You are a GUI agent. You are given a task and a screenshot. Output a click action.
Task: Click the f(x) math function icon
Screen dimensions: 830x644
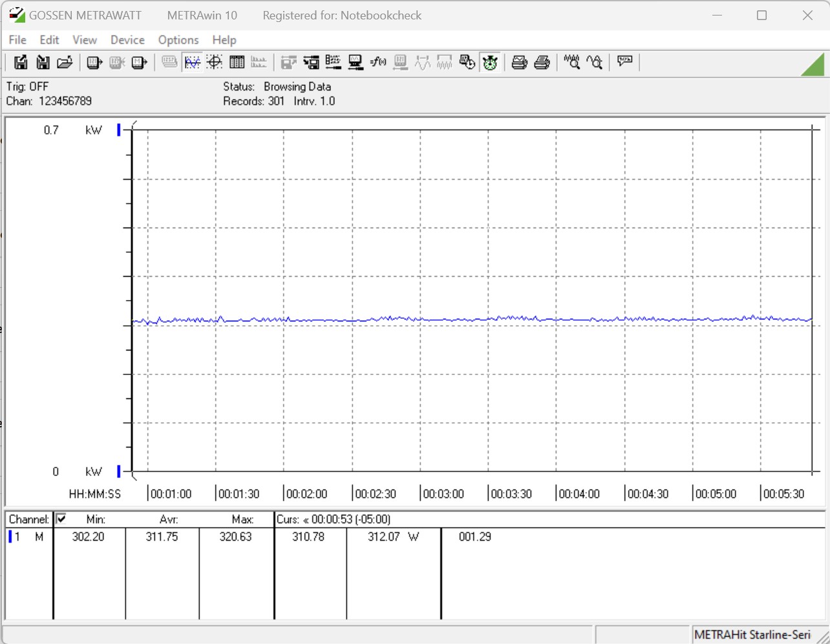click(378, 62)
